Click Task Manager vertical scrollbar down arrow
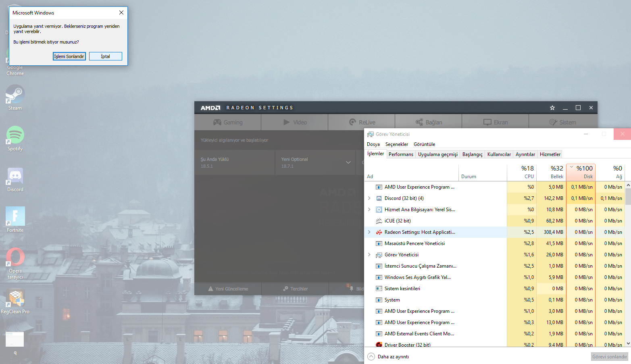This screenshot has height=364, width=631. tap(628, 343)
